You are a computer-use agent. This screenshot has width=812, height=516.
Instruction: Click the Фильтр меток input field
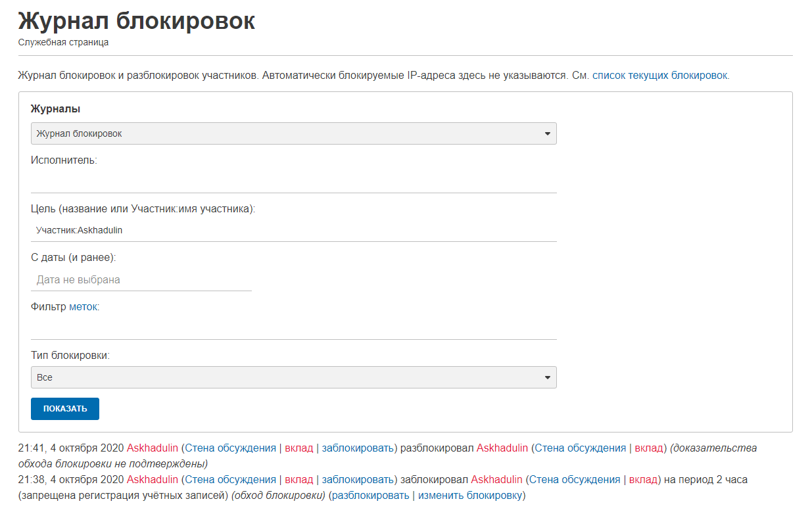[x=293, y=328]
